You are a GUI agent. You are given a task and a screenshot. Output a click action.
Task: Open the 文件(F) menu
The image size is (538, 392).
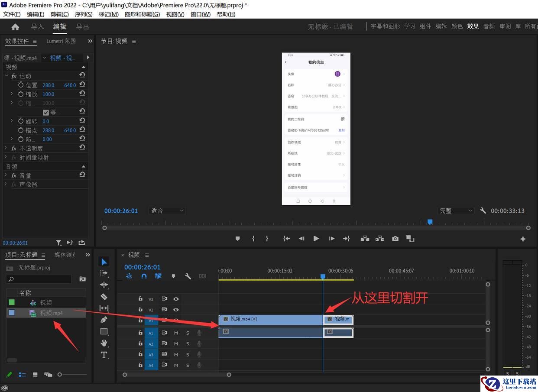(x=12, y=14)
